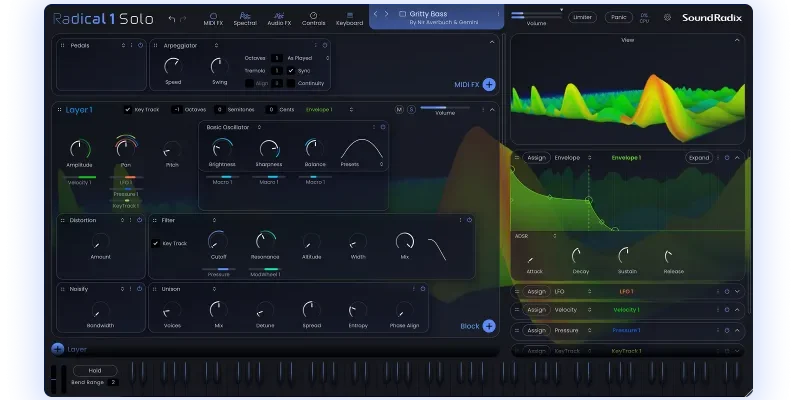Solo Layer 1 with S button

coord(412,110)
